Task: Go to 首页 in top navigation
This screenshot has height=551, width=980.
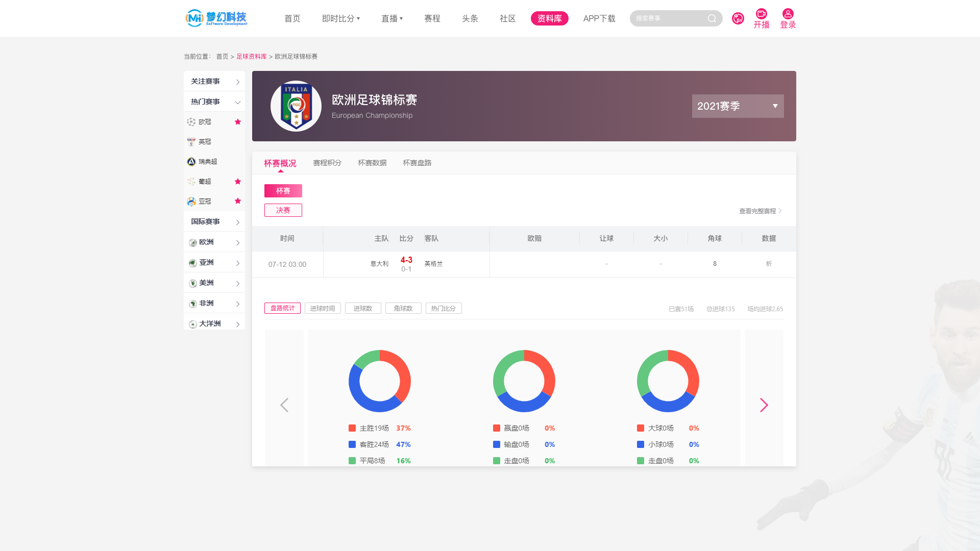Action: pyautogui.click(x=292, y=18)
